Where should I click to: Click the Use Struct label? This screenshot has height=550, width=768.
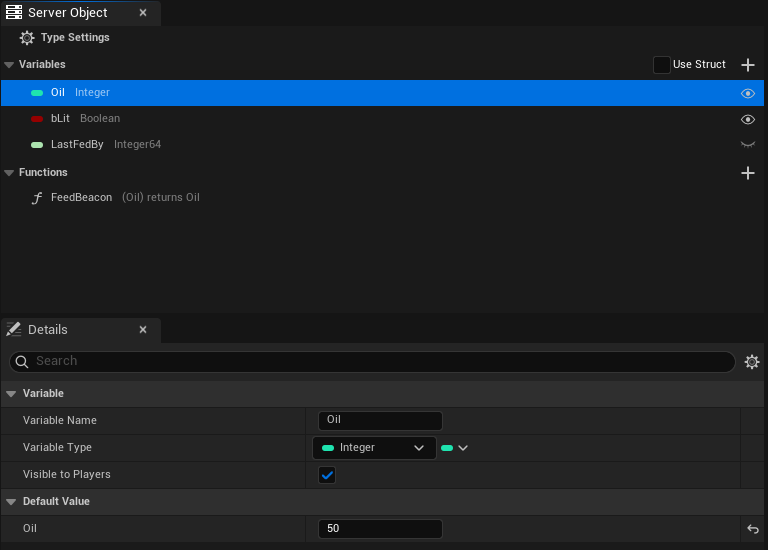click(699, 65)
